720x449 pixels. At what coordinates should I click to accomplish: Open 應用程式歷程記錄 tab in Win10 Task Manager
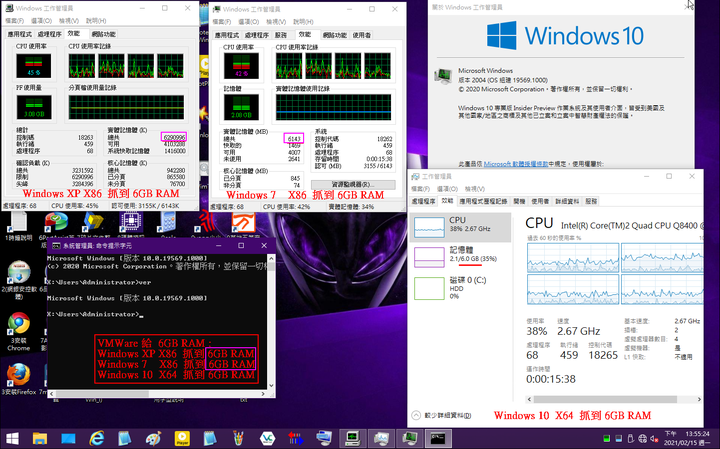[x=483, y=201]
